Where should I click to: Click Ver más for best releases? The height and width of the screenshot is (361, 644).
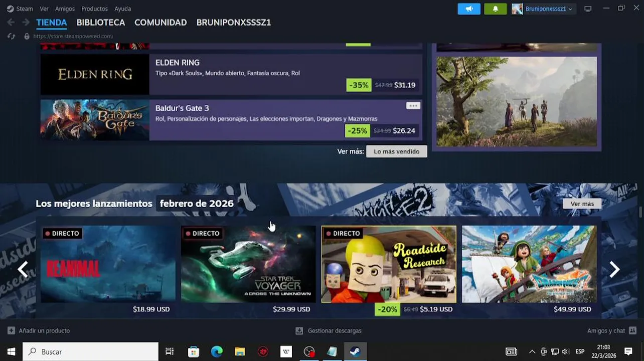582,204
